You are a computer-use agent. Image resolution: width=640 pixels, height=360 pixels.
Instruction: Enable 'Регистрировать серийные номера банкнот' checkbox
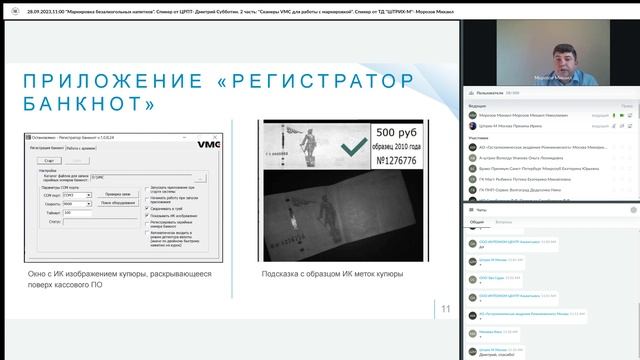coord(147,224)
